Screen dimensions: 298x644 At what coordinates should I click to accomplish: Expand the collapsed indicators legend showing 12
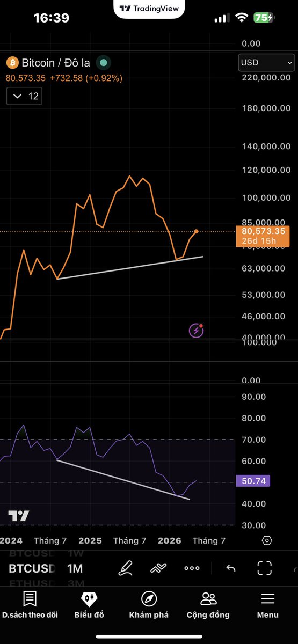pyautogui.click(x=24, y=96)
